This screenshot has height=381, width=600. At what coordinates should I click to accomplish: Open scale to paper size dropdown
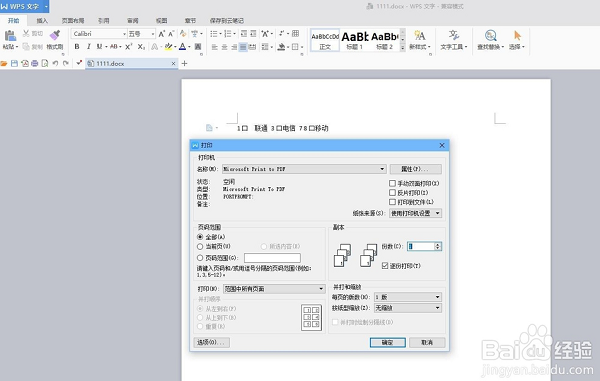pyautogui.click(x=437, y=308)
